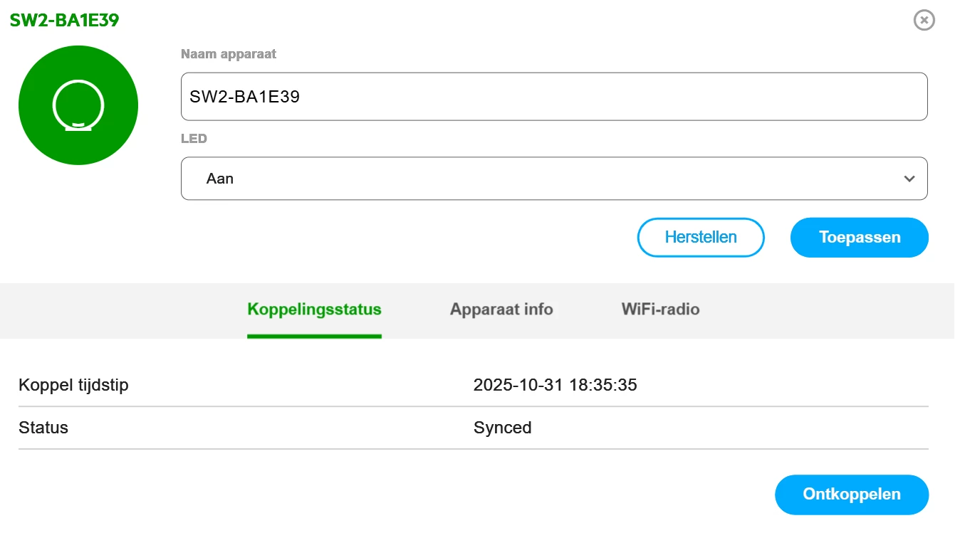Click the Synced status value

click(x=502, y=428)
